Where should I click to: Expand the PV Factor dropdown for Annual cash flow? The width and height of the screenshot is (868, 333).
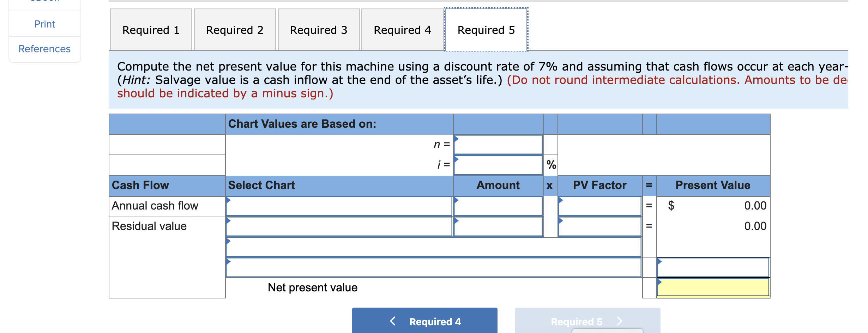pyautogui.click(x=600, y=206)
